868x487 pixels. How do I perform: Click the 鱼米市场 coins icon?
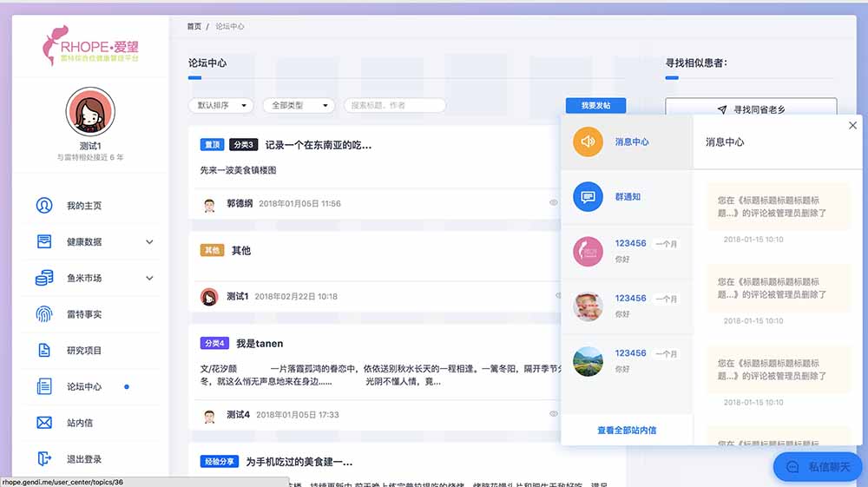tap(44, 278)
